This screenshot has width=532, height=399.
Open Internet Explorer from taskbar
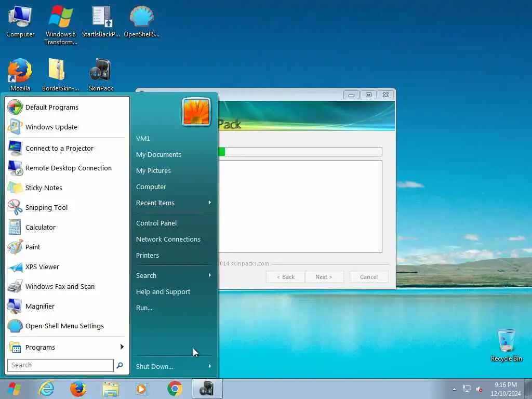pyautogui.click(x=46, y=389)
